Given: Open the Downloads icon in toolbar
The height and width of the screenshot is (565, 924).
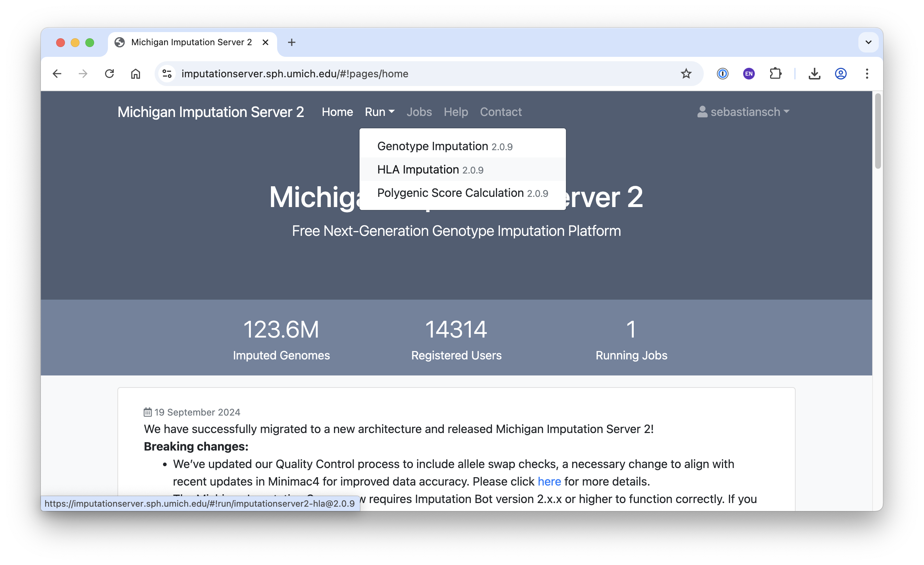Looking at the screenshot, I should [814, 74].
